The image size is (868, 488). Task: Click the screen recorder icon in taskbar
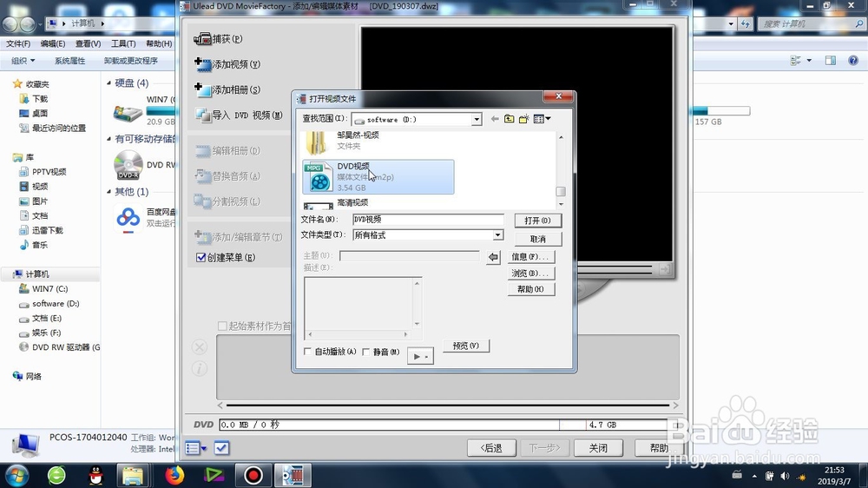pyautogui.click(x=253, y=475)
